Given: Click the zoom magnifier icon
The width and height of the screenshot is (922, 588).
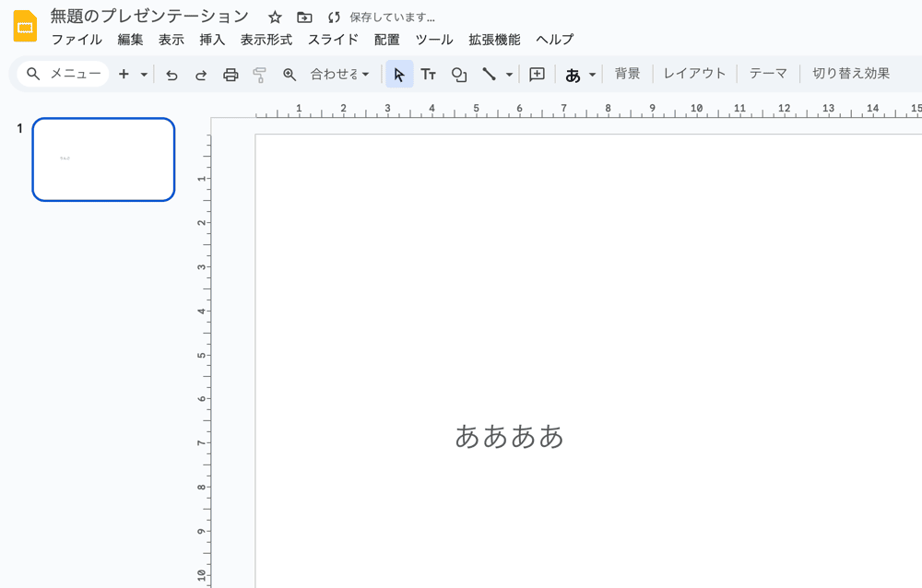Looking at the screenshot, I should pos(290,75).
